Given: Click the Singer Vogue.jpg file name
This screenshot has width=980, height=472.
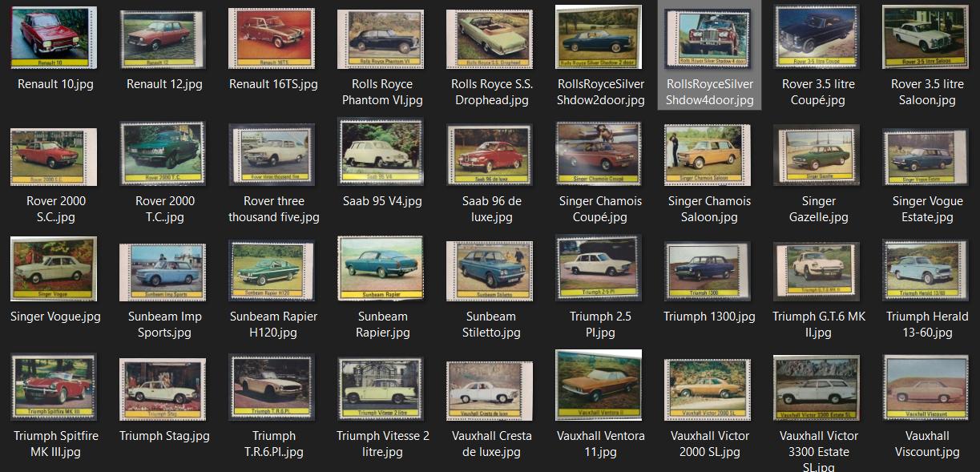Looking at the screenshot, I should pyautogui.click(x=55, y=317).
